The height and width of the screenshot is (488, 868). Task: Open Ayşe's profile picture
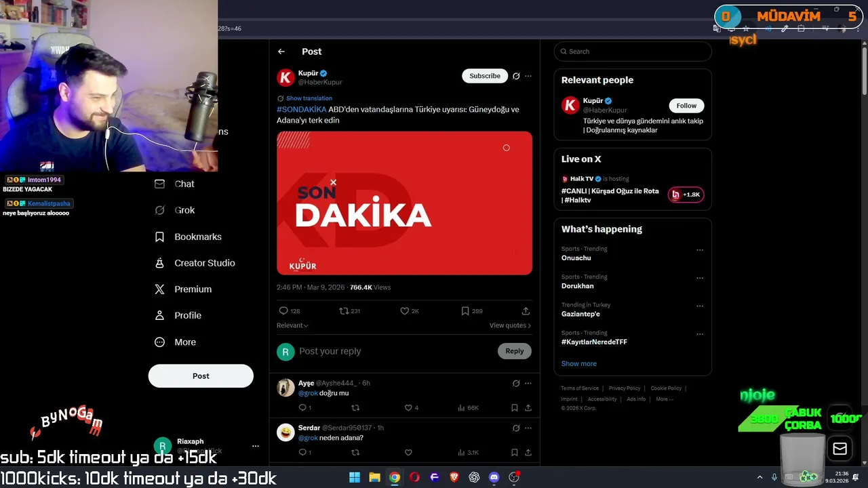coord(285,388)
